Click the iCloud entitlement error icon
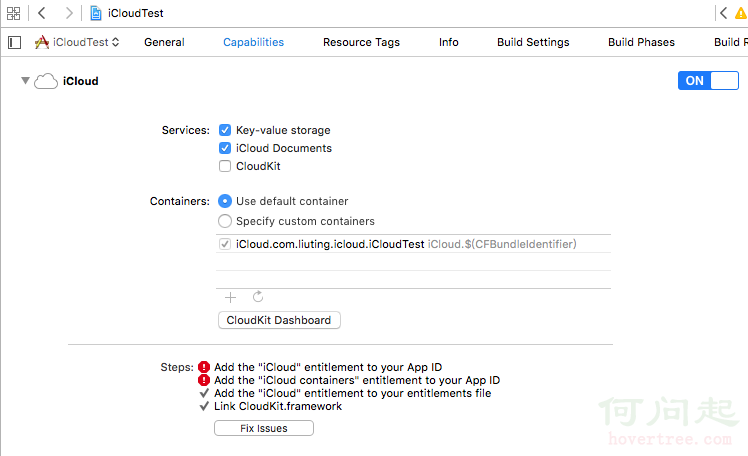Viewport: 748px width, 456px height. pos(204,367)
